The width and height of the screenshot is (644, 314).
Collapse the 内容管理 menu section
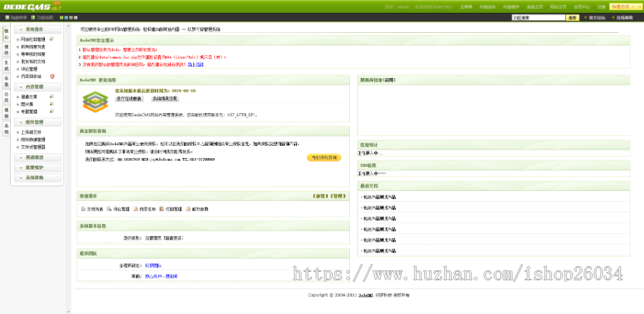click(x=38, y=87)
